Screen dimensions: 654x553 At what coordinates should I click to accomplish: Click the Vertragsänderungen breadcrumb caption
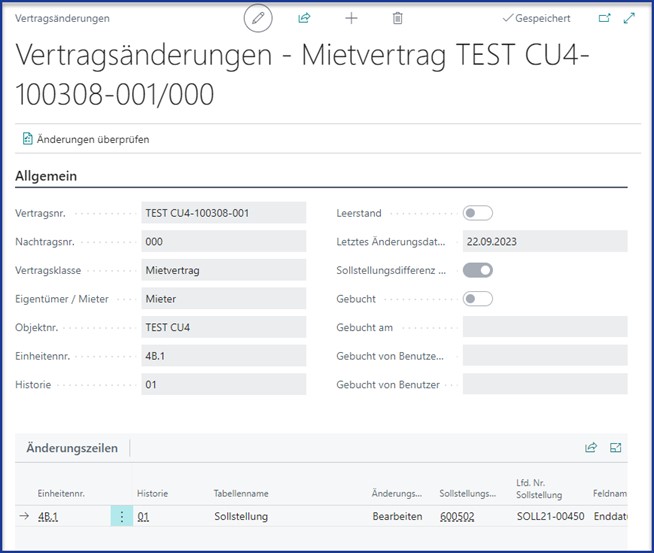click(x=63, y=18)
